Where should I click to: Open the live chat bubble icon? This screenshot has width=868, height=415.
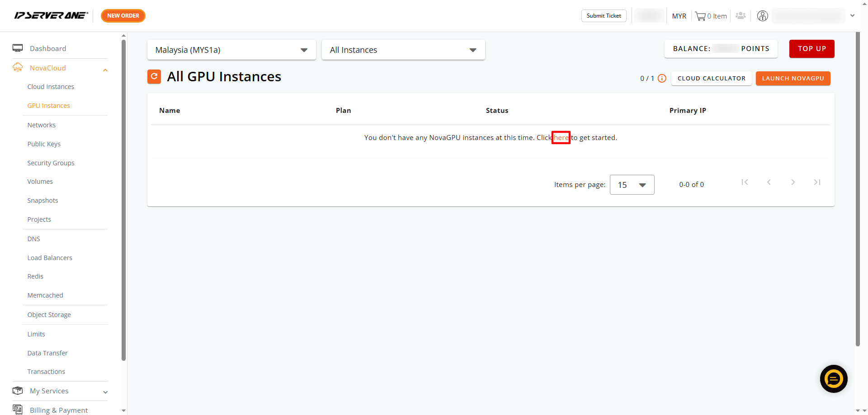[834, 379]
